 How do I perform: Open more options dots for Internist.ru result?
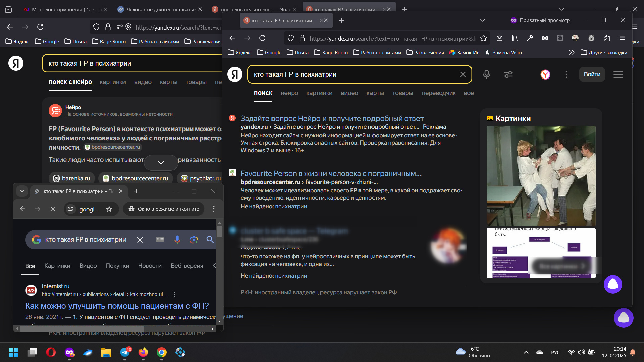click(174, 294)
